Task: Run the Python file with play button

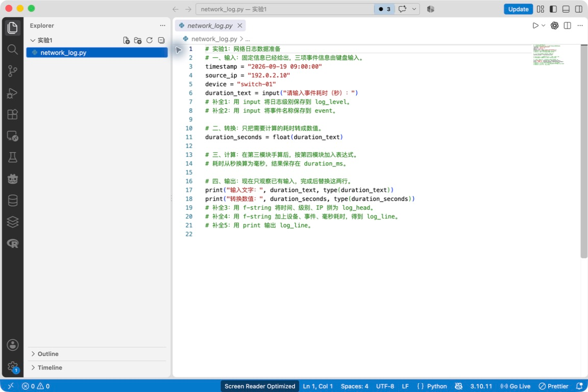Action: [x=535, y=26]
